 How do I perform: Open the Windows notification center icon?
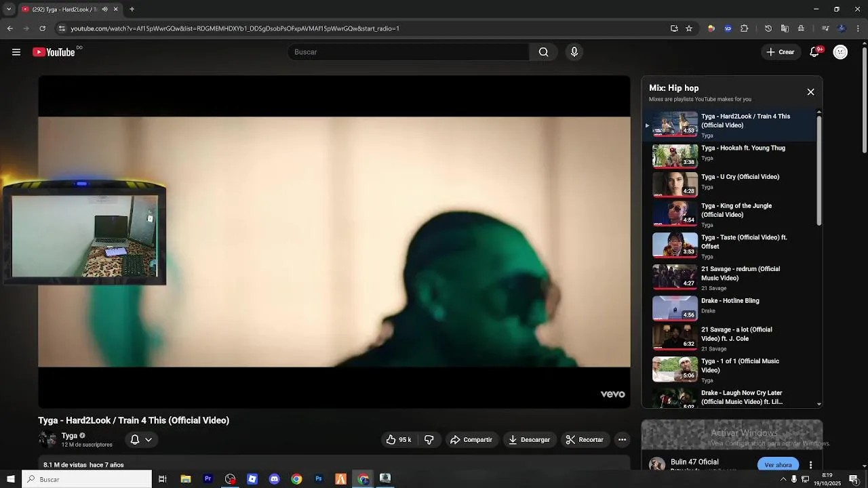click(854, 479)
